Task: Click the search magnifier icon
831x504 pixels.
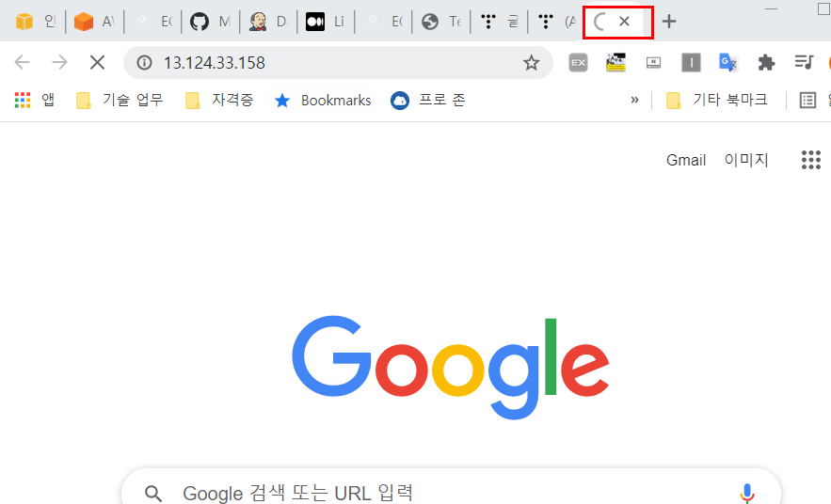Action: (153, 494)
